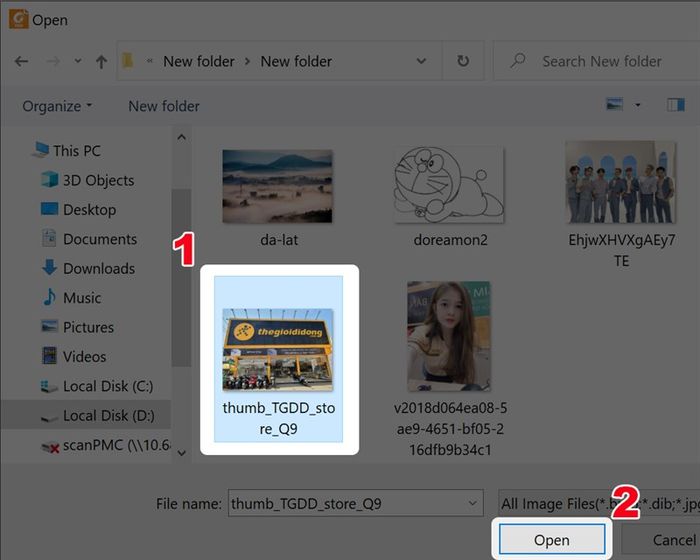Change view with the view icon

pos(615,104)
